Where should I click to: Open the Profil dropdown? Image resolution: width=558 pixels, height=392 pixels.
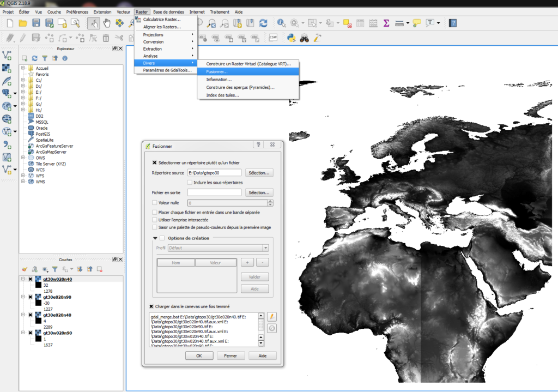tap(265, 248)
